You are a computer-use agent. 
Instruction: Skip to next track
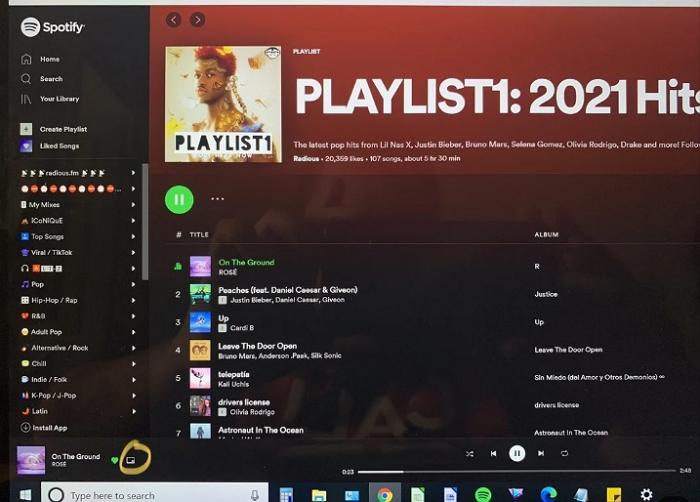point(541,453)
